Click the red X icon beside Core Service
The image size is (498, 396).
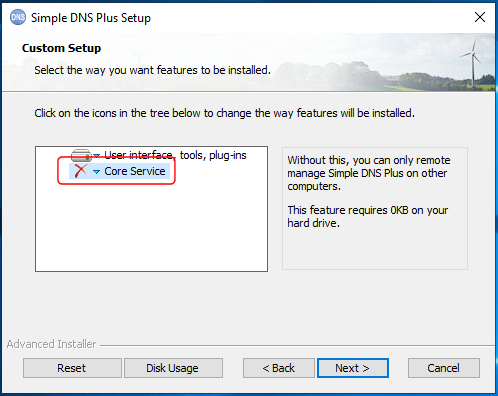[80, 171]
